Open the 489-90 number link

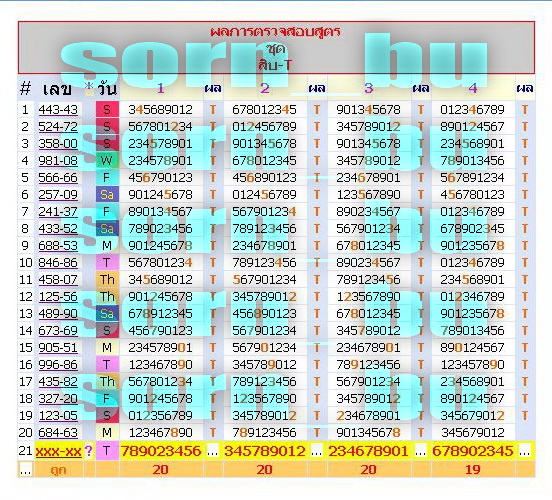tap(58, 314)
